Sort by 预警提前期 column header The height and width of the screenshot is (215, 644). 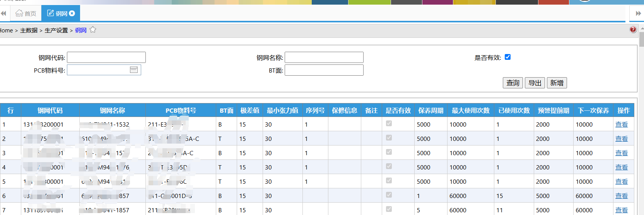553,110
